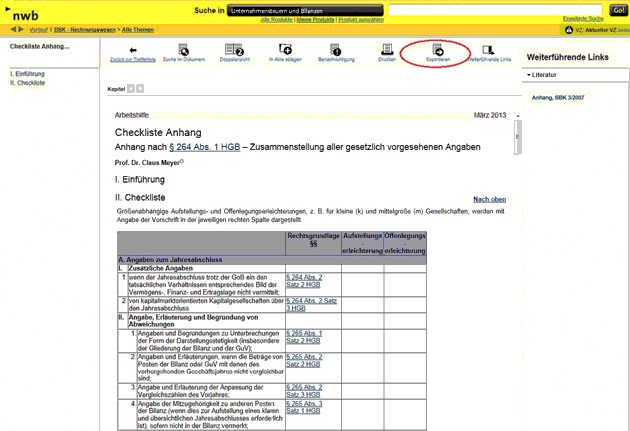This screenshot has height=431, width=630.
Task: Open Suche im Dokument tool
Action: point(182,49)
